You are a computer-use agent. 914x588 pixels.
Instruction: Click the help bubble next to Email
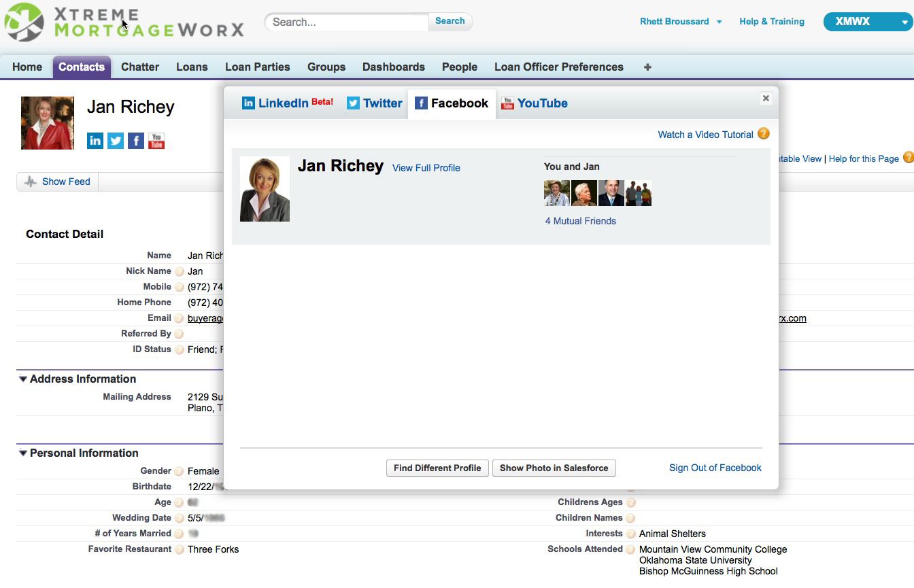click(x=180, y=318)
